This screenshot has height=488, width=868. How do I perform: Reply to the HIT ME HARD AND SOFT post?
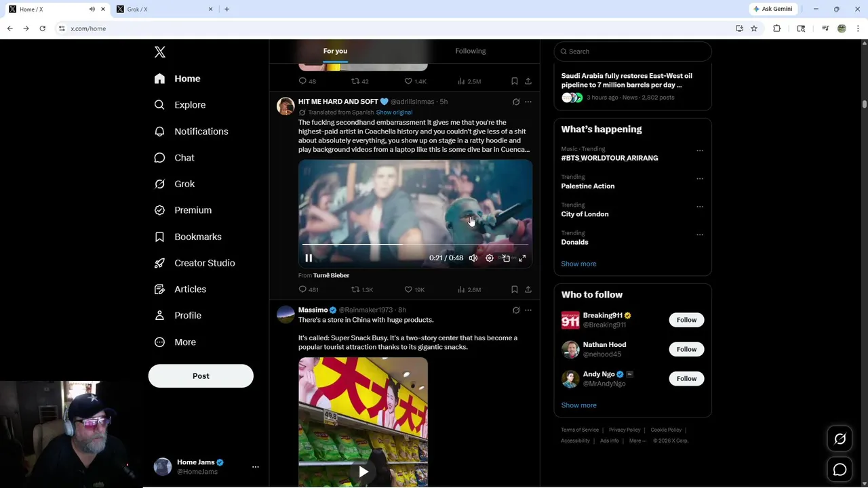coord(309,289)
